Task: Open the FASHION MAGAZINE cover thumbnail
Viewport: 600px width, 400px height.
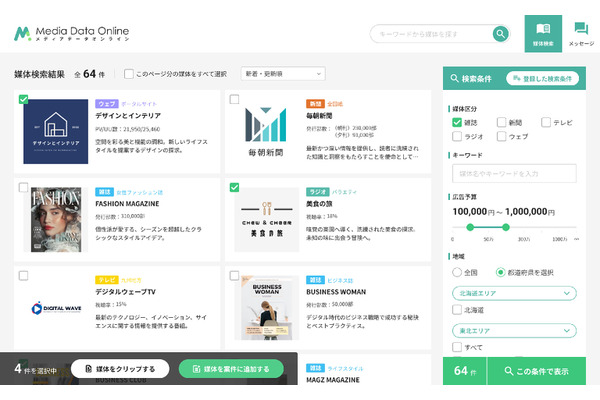Action: point(56,220)
